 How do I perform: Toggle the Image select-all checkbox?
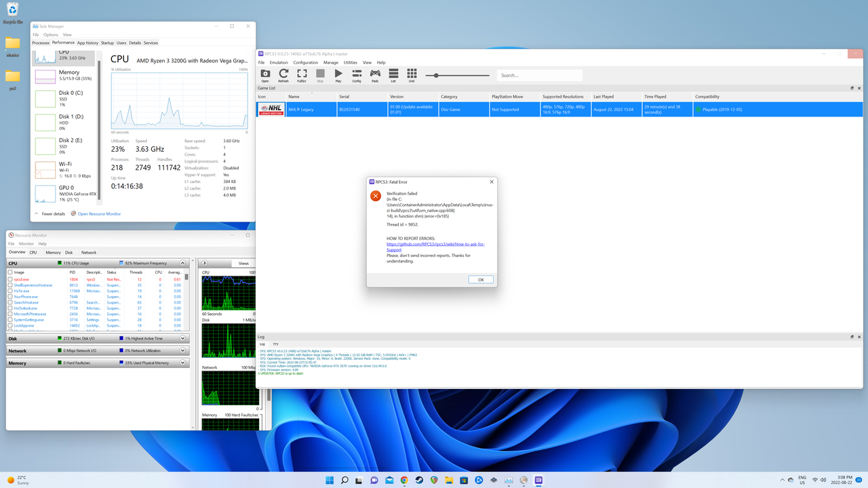[10, 272]
